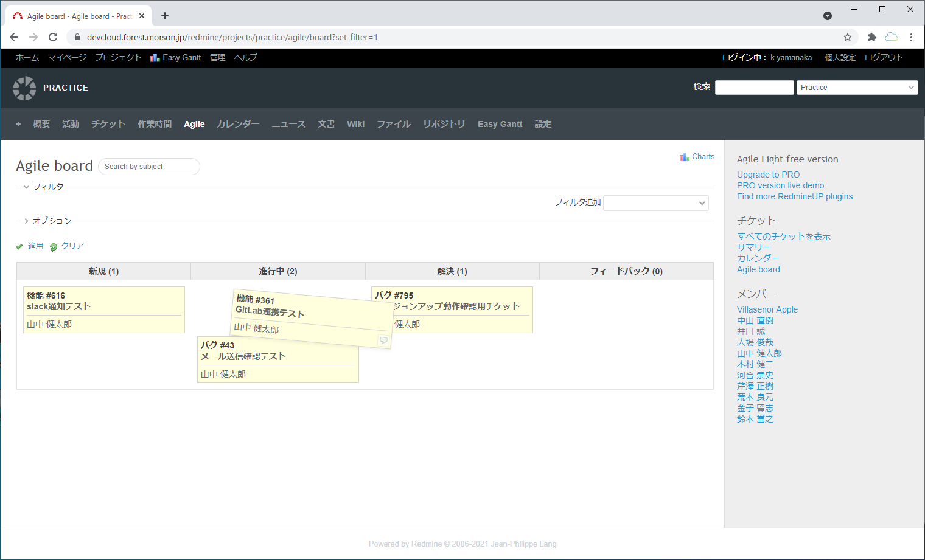Click the green apply checkmark icon

coord(19,246)
